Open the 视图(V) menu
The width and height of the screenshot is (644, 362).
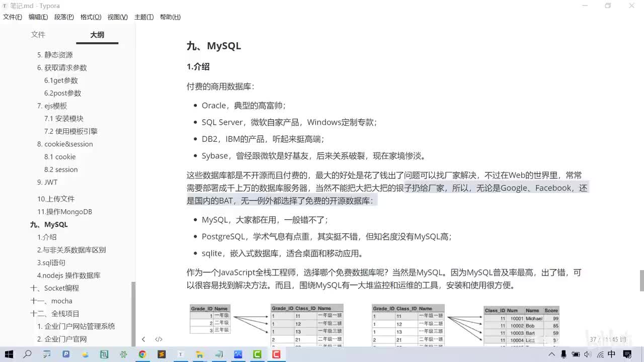click(117, 17)
